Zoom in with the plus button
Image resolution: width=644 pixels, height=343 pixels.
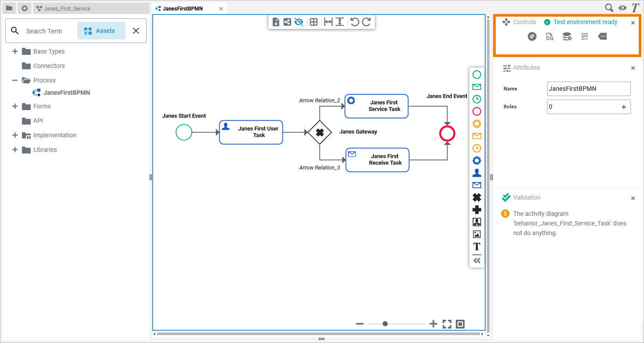tap(433, 324)
